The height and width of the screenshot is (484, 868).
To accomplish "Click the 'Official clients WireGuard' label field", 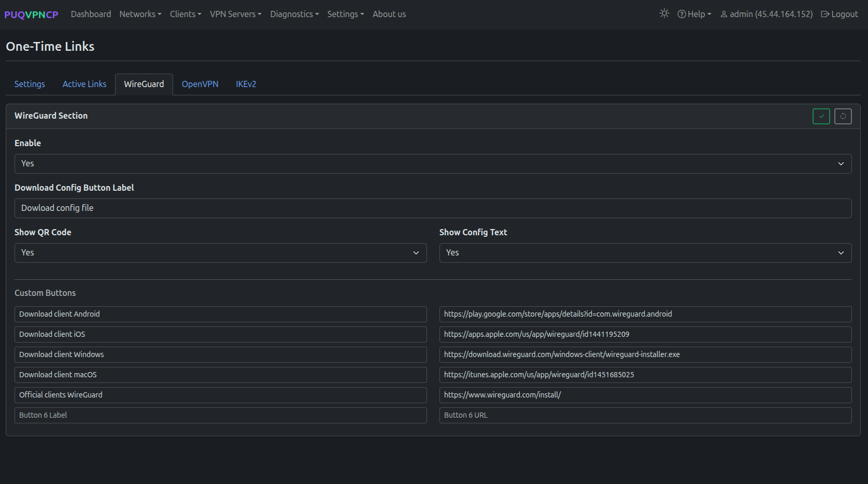I will click(x=220, y=395).
